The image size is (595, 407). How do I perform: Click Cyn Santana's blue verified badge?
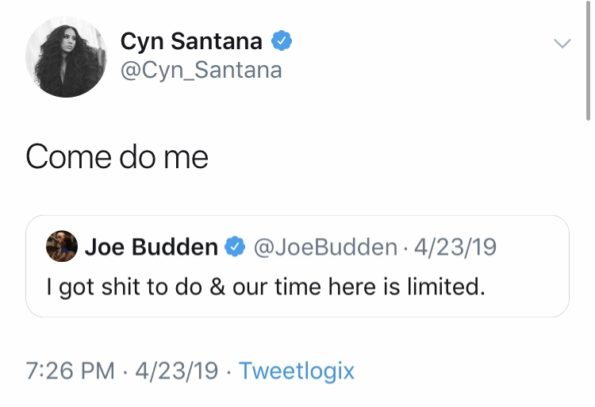pyautogui.click(x=281, y=41)
